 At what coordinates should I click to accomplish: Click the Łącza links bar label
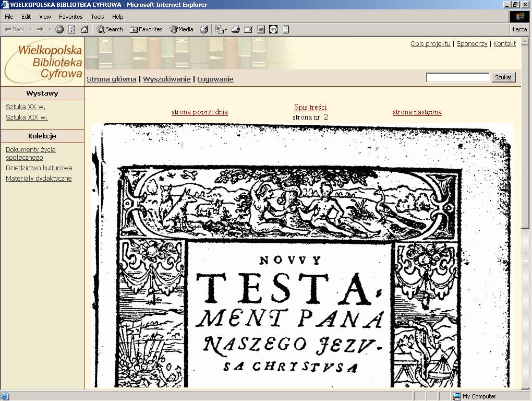(519, 30)
